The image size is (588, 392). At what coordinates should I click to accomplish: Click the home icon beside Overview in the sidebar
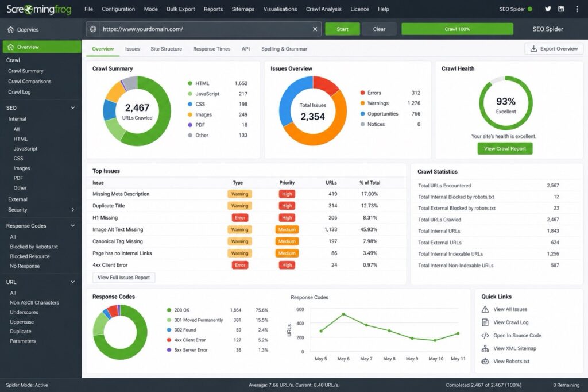point(10,47)
